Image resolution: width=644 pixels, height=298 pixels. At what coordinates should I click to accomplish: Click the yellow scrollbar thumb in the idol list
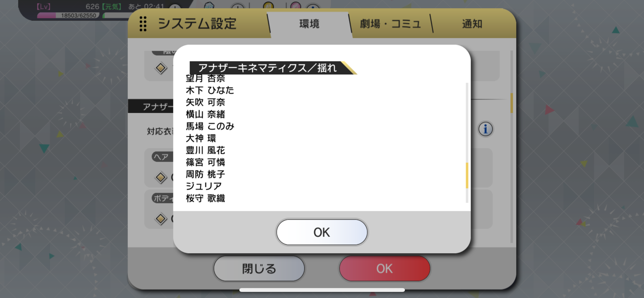tap(467, 175)
